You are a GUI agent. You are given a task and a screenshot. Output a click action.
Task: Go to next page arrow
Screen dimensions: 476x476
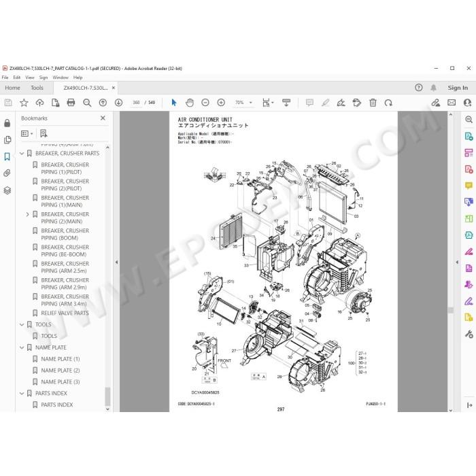[119, 103]
